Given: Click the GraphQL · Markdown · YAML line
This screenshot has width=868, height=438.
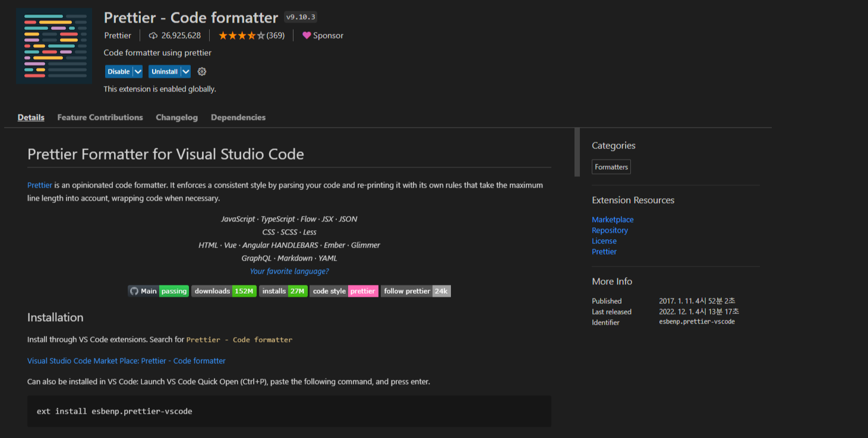Looking at the screenshot, I should point(289,258).
